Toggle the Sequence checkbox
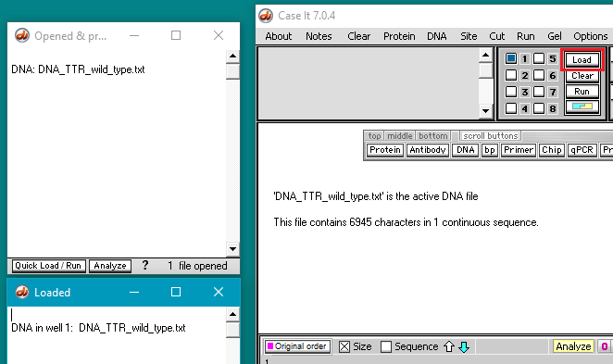This screenshot has width=613, height=364. click(x=386, y=346)
